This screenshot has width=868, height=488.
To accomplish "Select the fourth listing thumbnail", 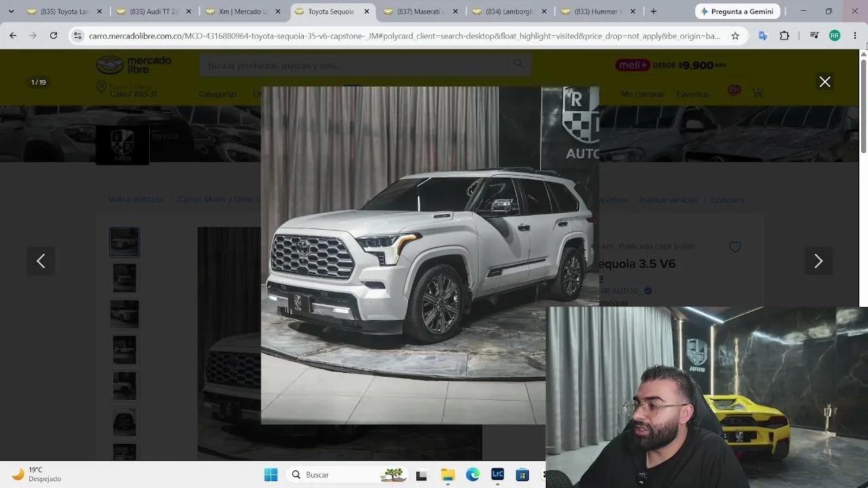I will 124,350.
